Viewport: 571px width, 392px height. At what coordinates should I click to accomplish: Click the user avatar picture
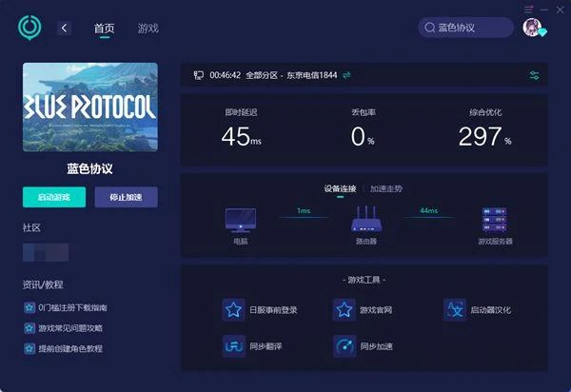click(x=532, y=28)
